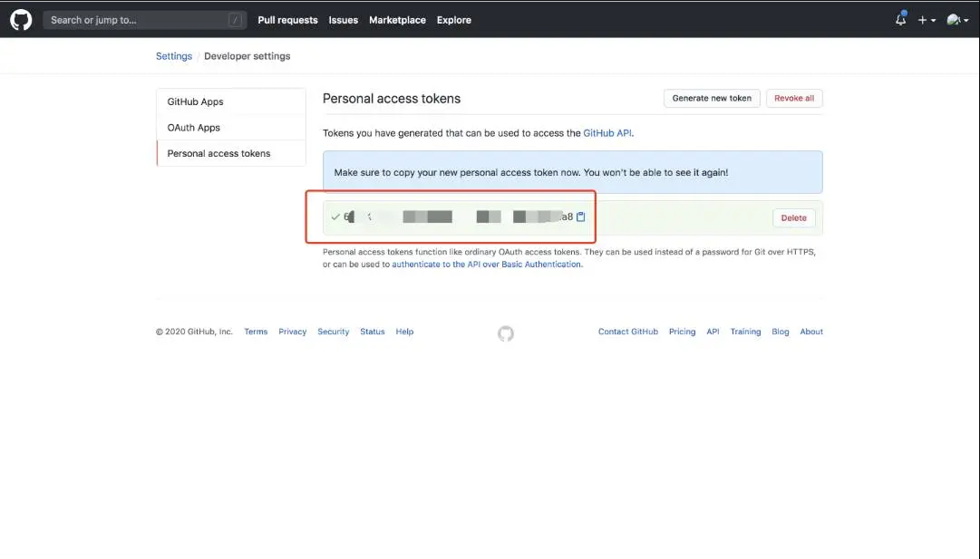Open the Contact GitHub footer link

(x=627, y=332)
